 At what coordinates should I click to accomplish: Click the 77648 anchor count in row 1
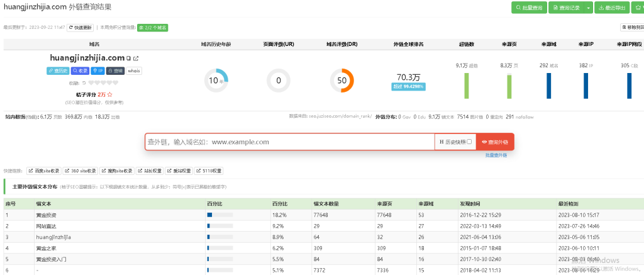[x=321, y=215]
